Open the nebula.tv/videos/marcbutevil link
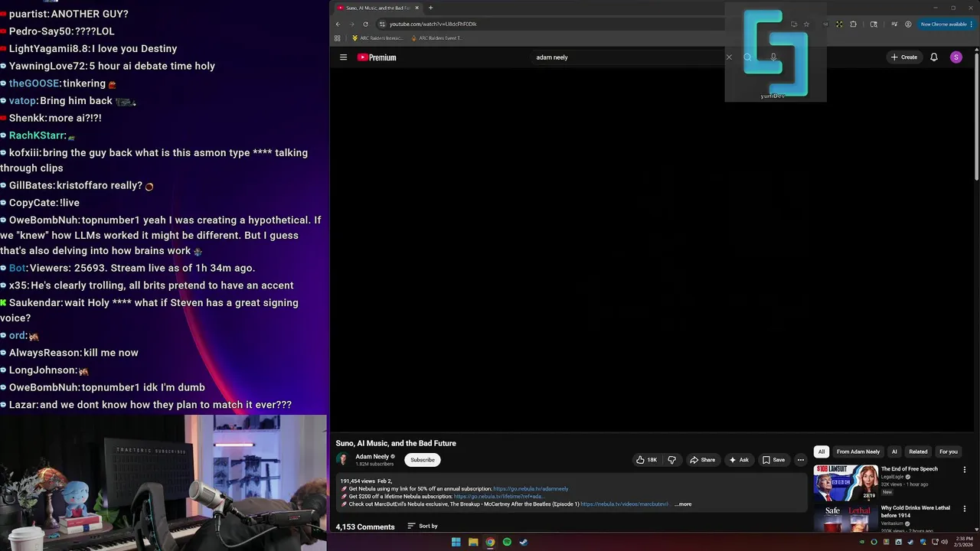Screen dimensions: 980x551 (625, 504)
